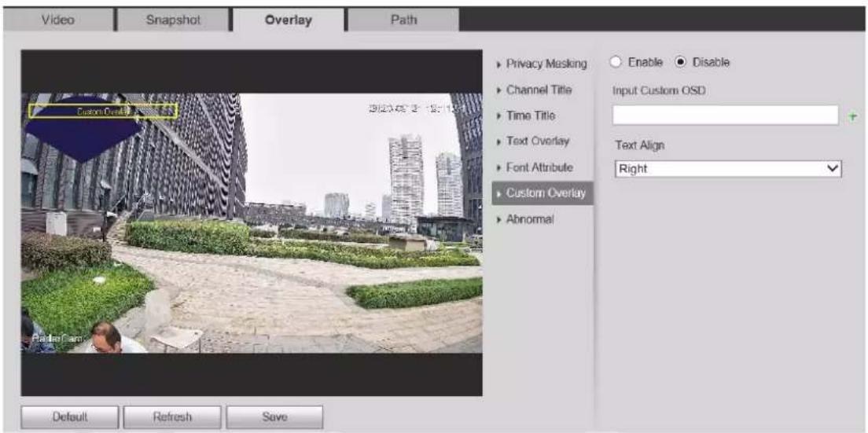
Task: Select the Disable radio button
Action: 680,62
